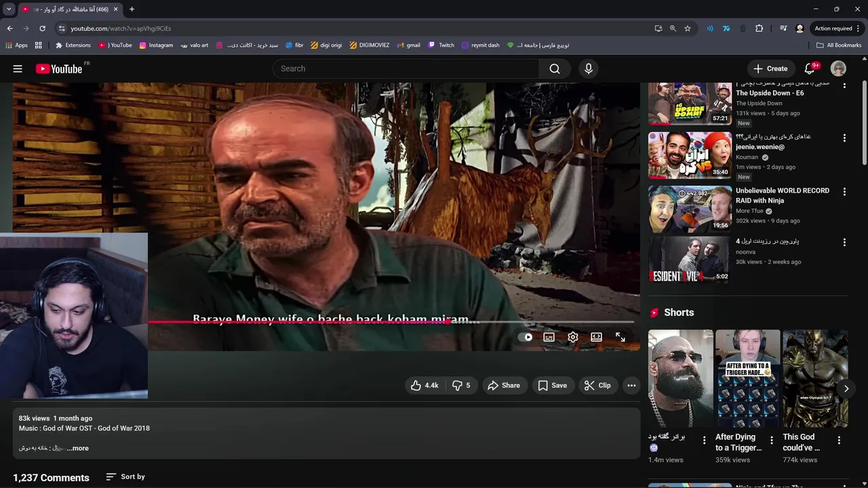Open options for Unbelievable WORLD RECORD RAID
Screen dimensions: 868x488
tap(844, 192)
